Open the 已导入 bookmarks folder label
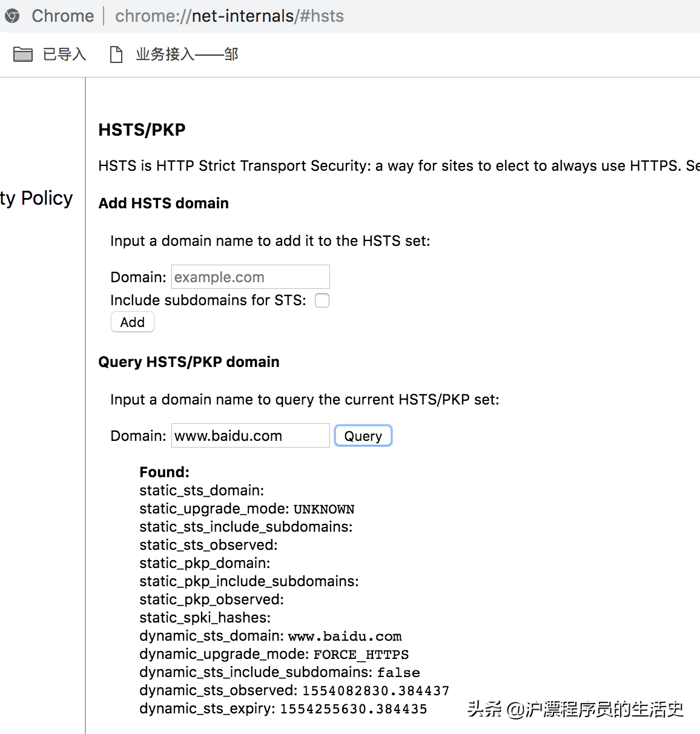The height and width of the screenshot is (734, 700). pyautogui.click(x=64, y=55)
